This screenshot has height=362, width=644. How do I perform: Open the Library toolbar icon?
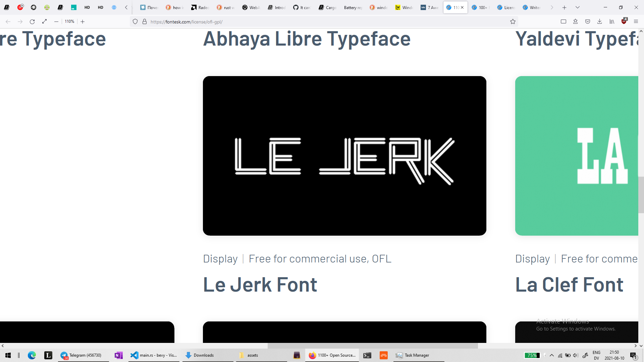click(x=612, y=21)
